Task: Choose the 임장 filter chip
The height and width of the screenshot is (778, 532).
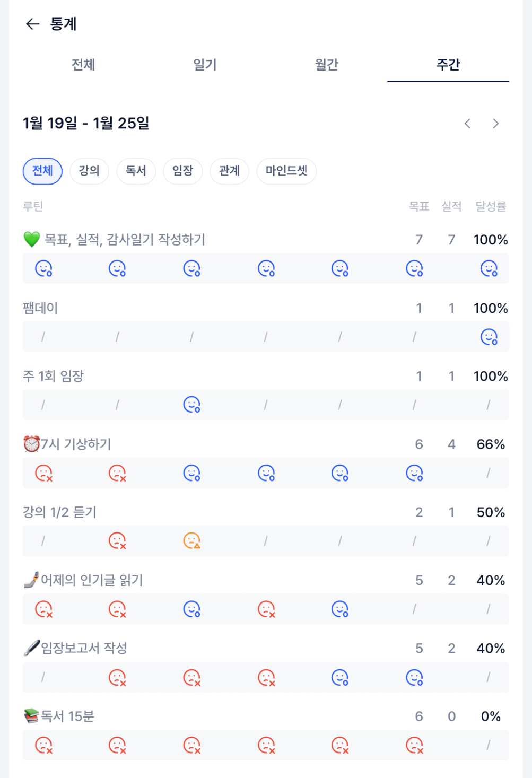Action: click(x=182, y=171)
